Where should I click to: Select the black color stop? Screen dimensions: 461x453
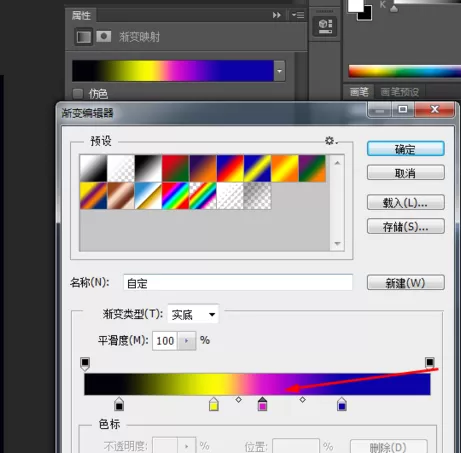tap(119, 404)
